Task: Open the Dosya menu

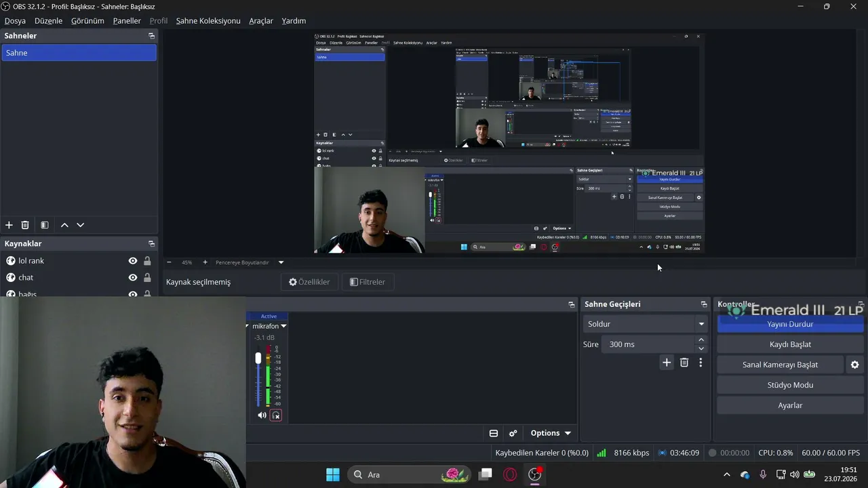Action: coord(15,21)
